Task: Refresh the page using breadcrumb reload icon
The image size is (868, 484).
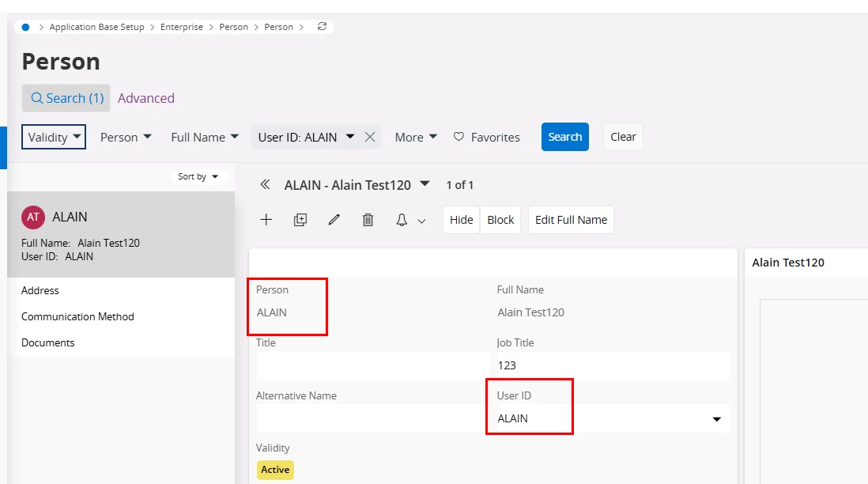Action: click(x=323, y=27)
